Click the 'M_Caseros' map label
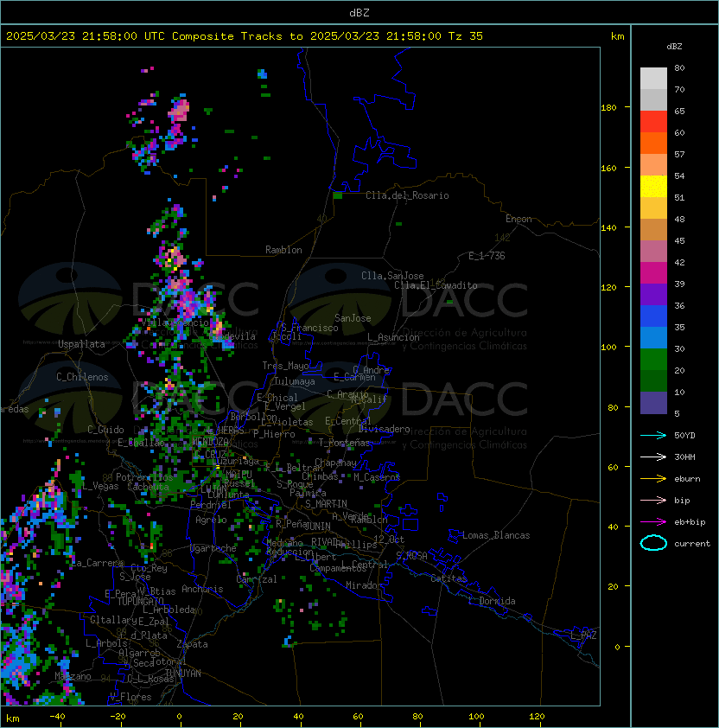 (x=377, y=476)
